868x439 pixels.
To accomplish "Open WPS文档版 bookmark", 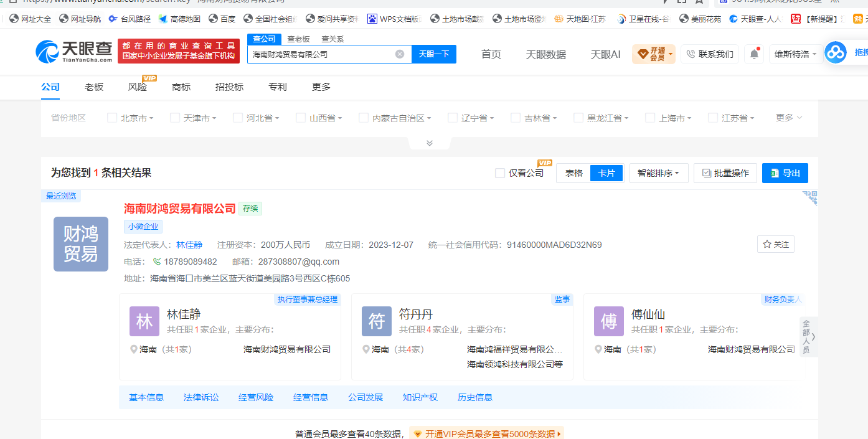I will 395,19.
